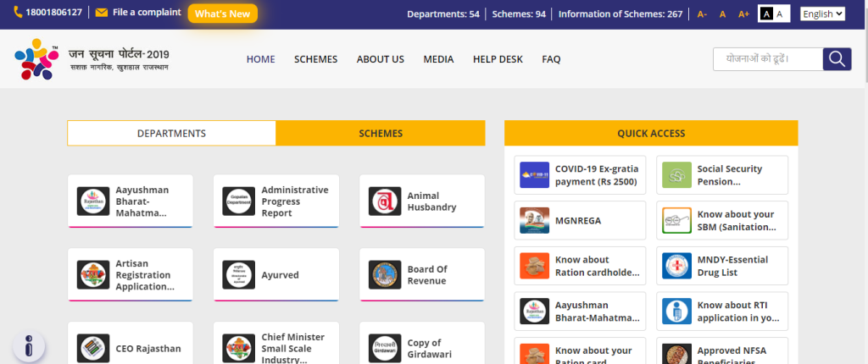Click the 'COVID-19 Ex-gratia payment (Rs 2500)' label
This screenshot has width=868, height=364.
click(x=597, y=175)
